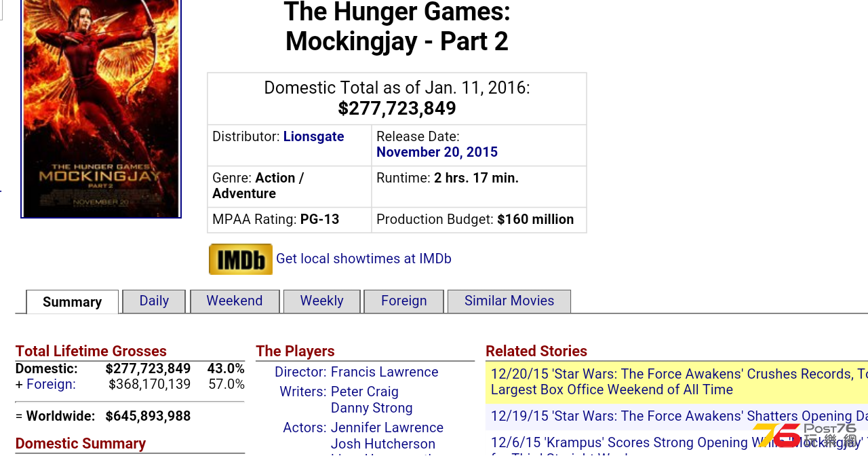Viewport: 868px width, 456px height.
Task: Open the Mockingjay Part 2 poster thumbnail
Action: [101, 109]
